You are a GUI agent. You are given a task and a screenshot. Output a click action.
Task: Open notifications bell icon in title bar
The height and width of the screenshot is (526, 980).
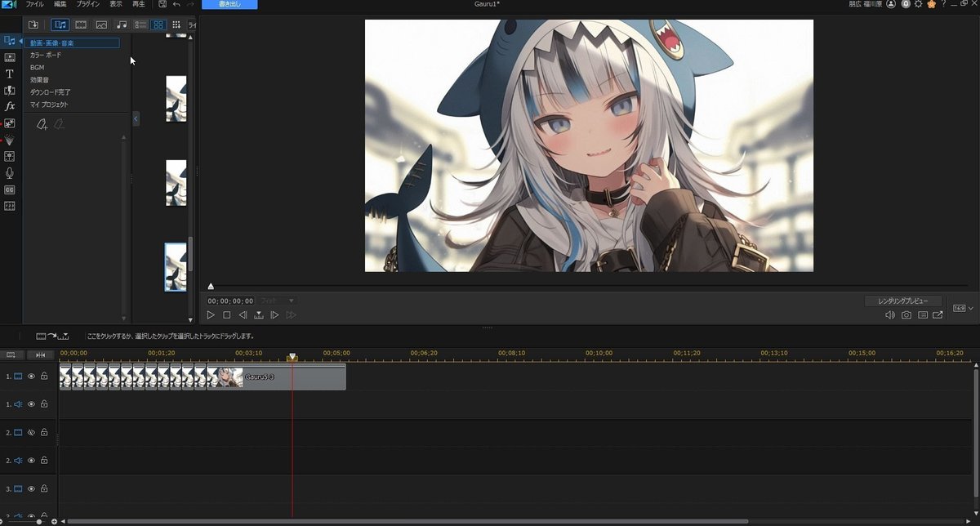coord(905,4)
